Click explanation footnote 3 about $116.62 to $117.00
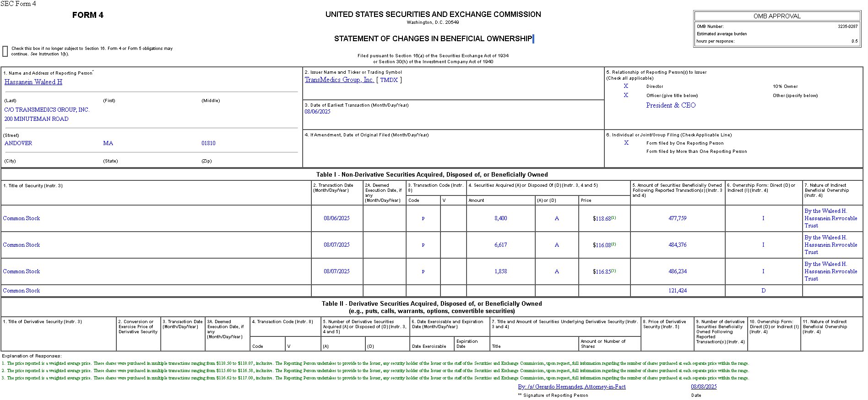 point(375,378)
